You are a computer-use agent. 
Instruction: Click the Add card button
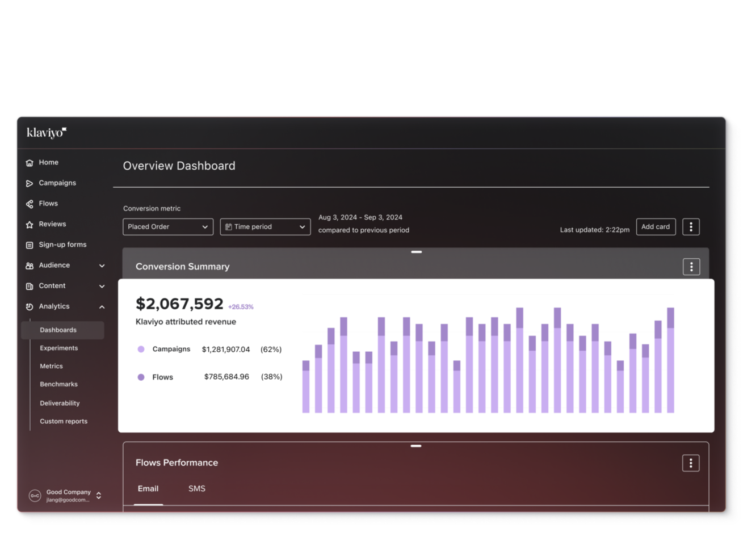(x=656, y=226)
